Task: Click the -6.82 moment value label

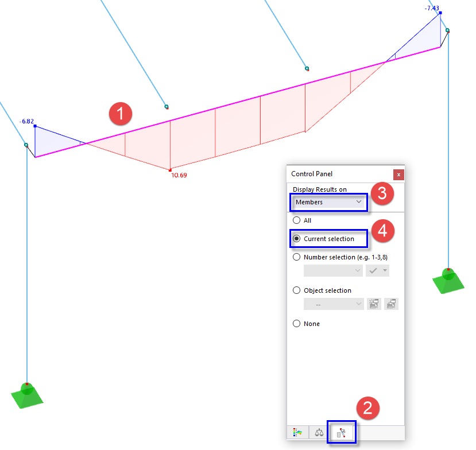Action: [x=26, y=121]
